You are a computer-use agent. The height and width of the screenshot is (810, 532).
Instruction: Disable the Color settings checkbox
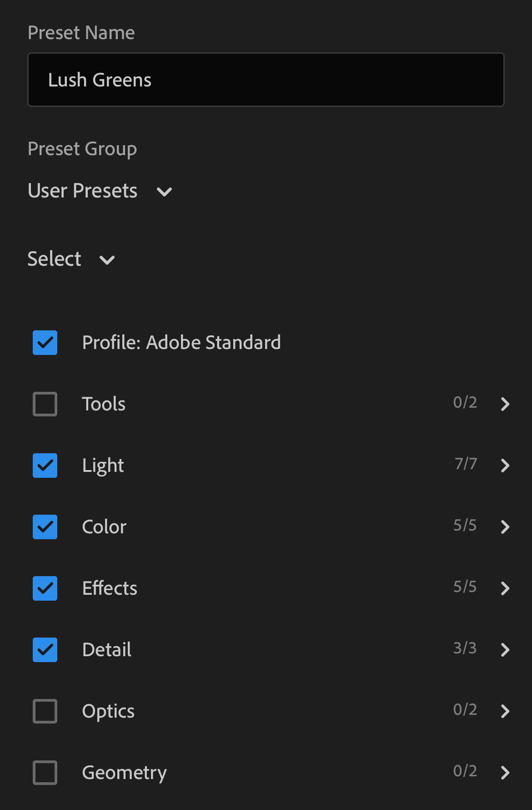click(45, 527)
